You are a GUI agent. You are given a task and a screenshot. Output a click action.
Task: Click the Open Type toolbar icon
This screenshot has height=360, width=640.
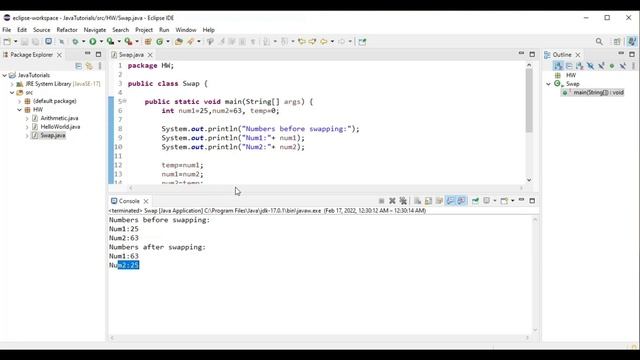178,42
